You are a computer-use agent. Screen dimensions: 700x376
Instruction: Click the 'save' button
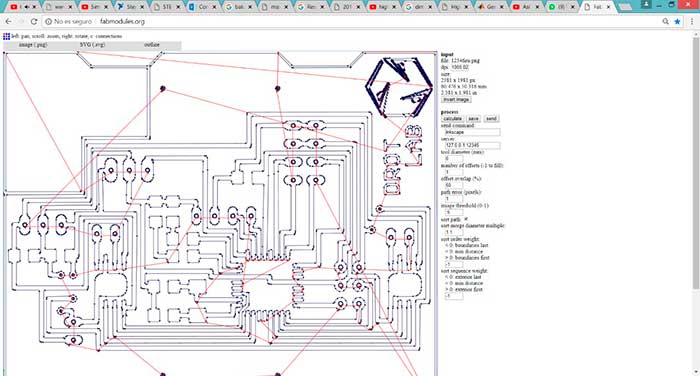(x=473, y=119)
